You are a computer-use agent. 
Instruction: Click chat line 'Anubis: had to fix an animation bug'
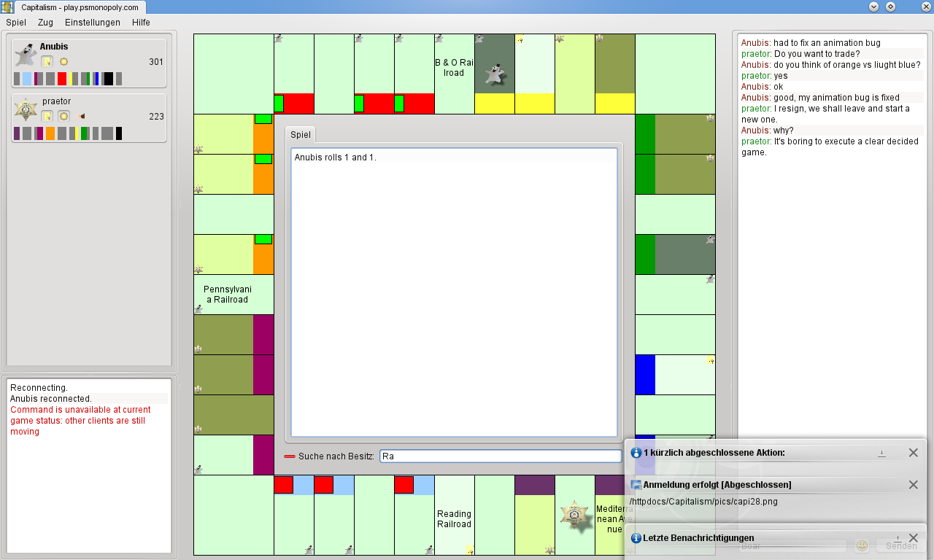point(811,43)
